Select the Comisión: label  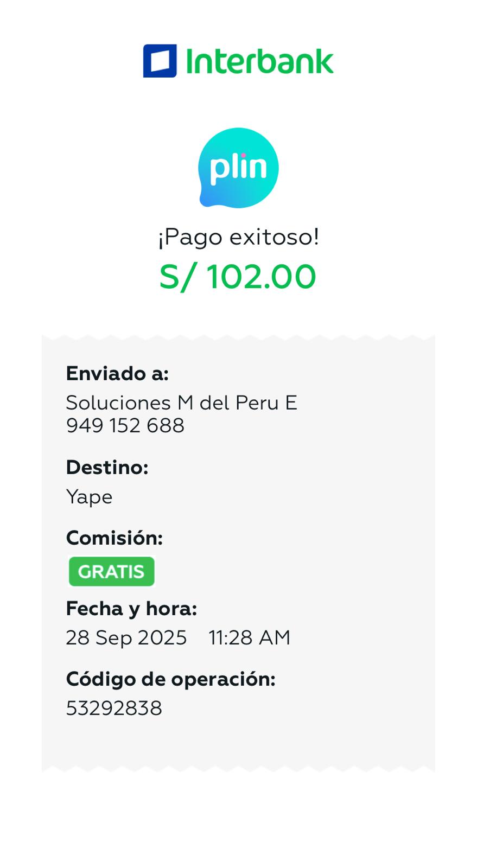(114, 538)
